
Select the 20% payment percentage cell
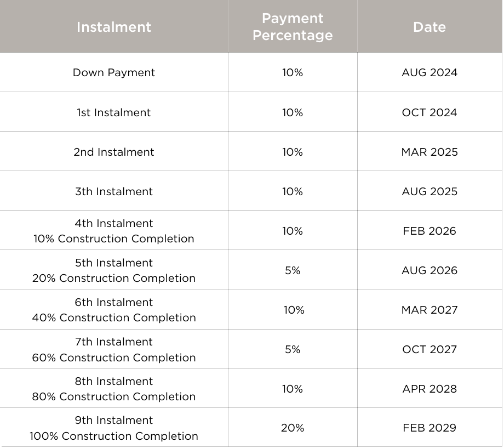click(293, 428)
